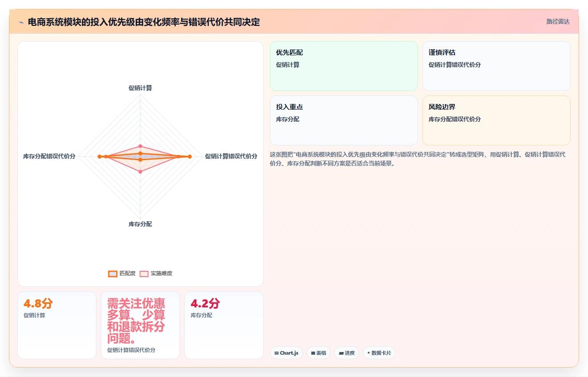Open the 优先匹配 card
Viewport: 588px width, 377px height.
coord(344,66)
